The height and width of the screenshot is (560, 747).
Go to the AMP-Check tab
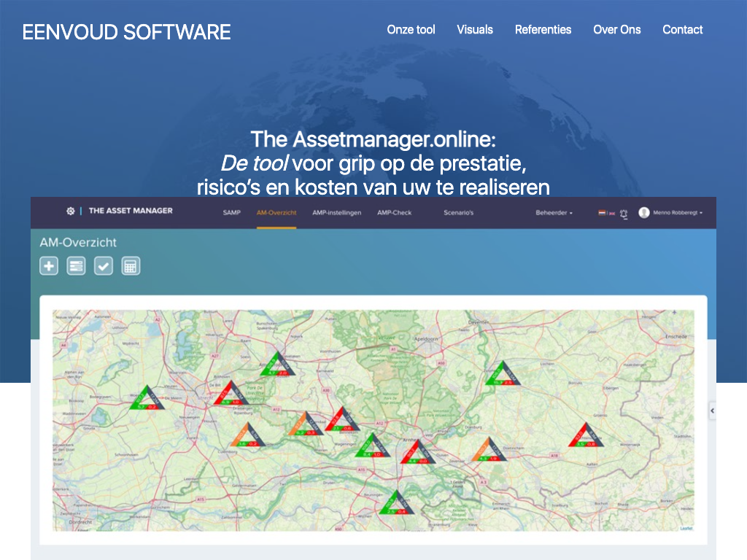point(395,213)
